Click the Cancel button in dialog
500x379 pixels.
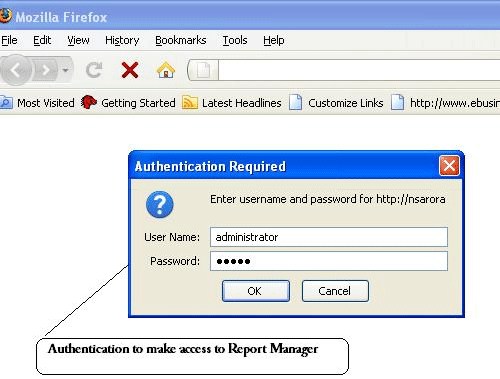point(335,291)
